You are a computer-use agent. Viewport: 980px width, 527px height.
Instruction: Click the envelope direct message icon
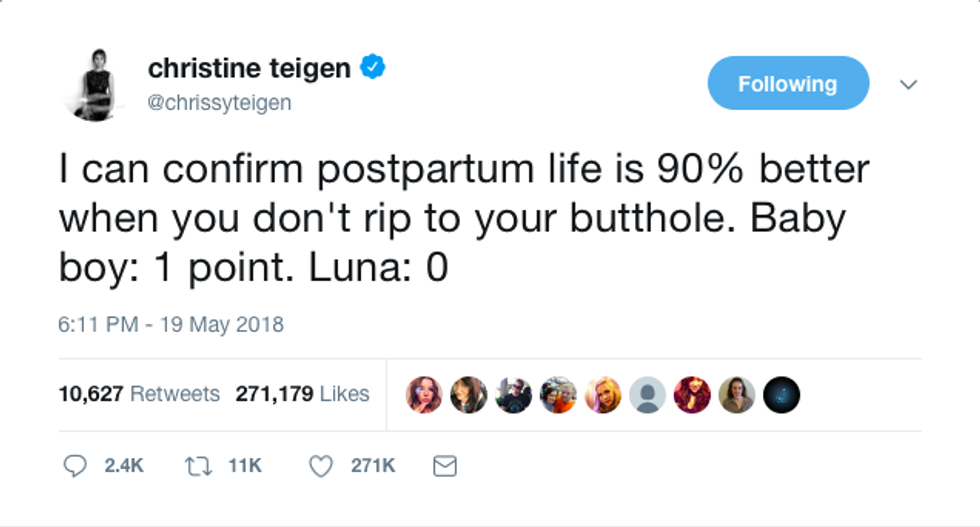(443, 466)
